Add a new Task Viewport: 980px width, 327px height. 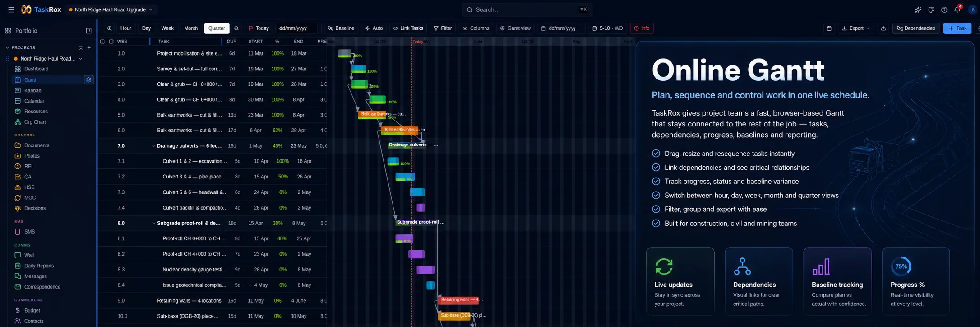(x=957, y=28)
